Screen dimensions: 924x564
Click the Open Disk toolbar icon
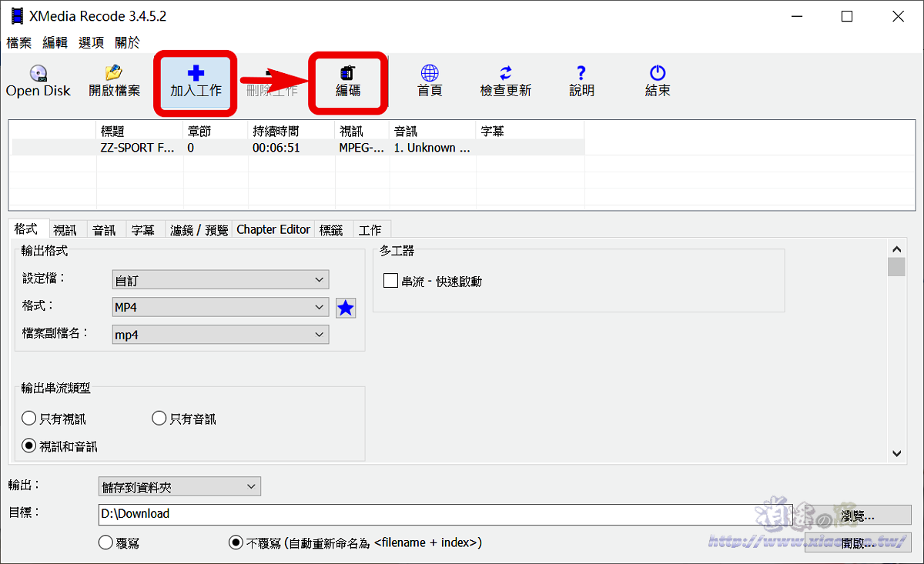coord(38,74)
